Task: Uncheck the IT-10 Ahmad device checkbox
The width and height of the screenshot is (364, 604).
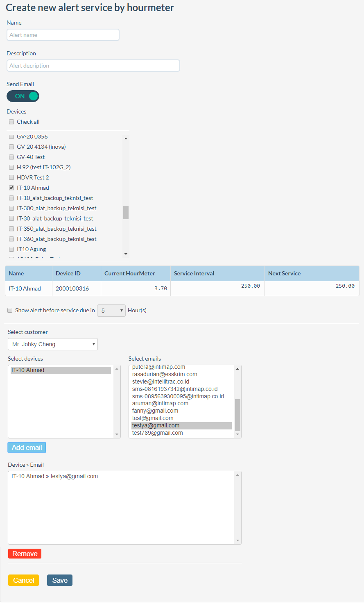Action: (x=11, y=188)
